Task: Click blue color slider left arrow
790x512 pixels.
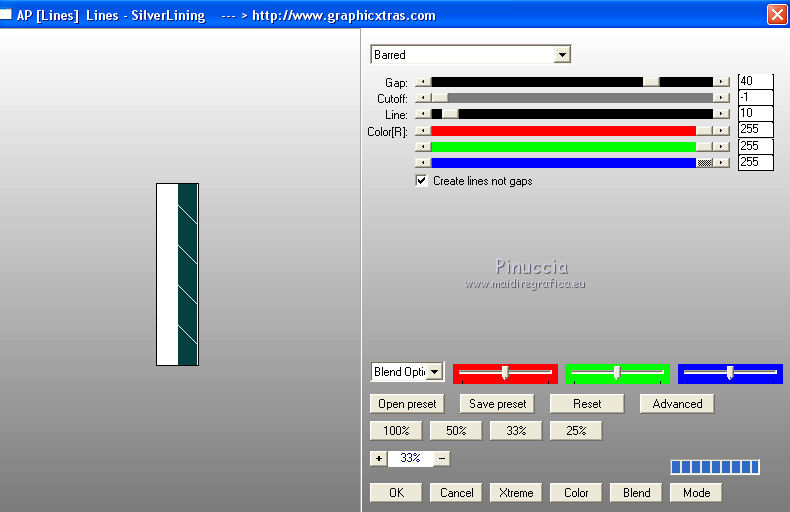Action: coord(423,162)
